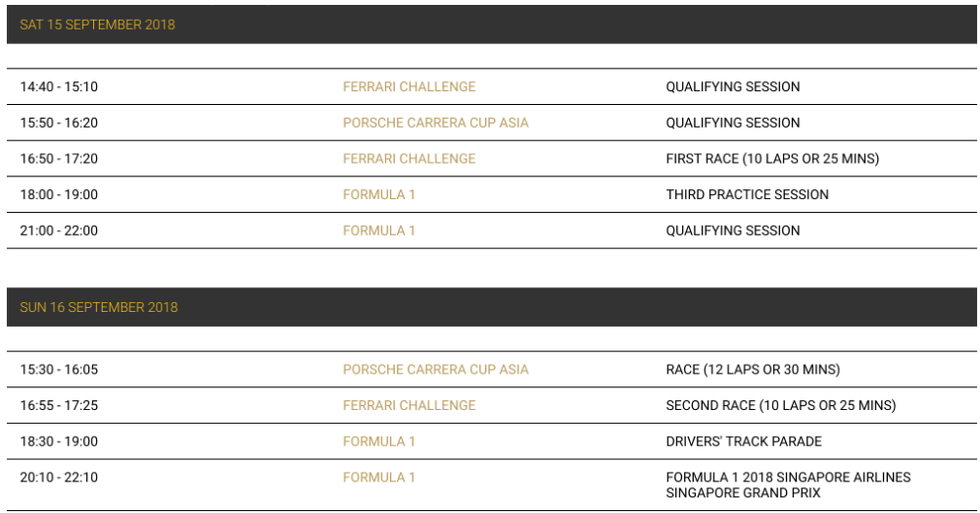Click Third Practice Session description
980x513 pixels.
click(x=747, y=194)
